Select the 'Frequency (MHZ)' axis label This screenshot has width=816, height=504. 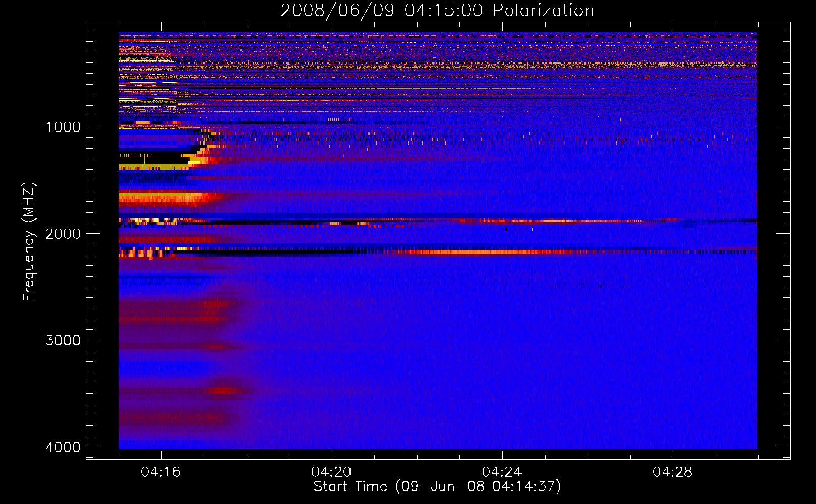coord(29,241)
